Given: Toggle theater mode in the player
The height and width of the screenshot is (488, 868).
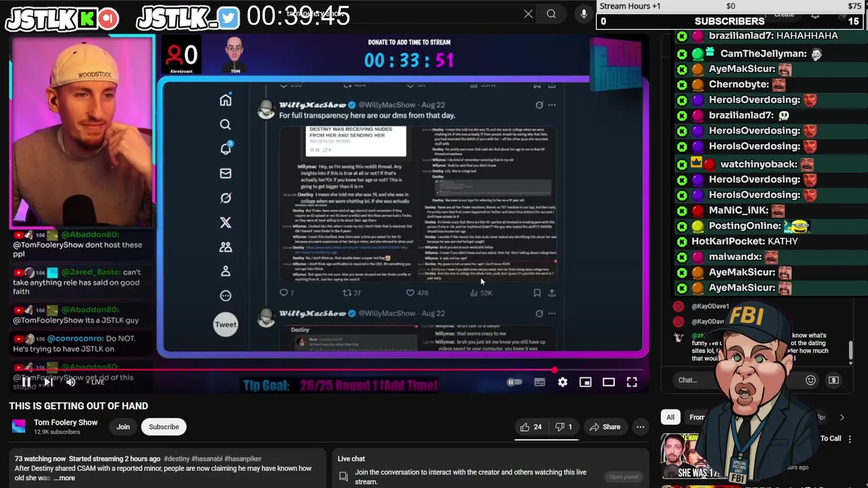Looking at the screenshot, I should pos(608,382).
